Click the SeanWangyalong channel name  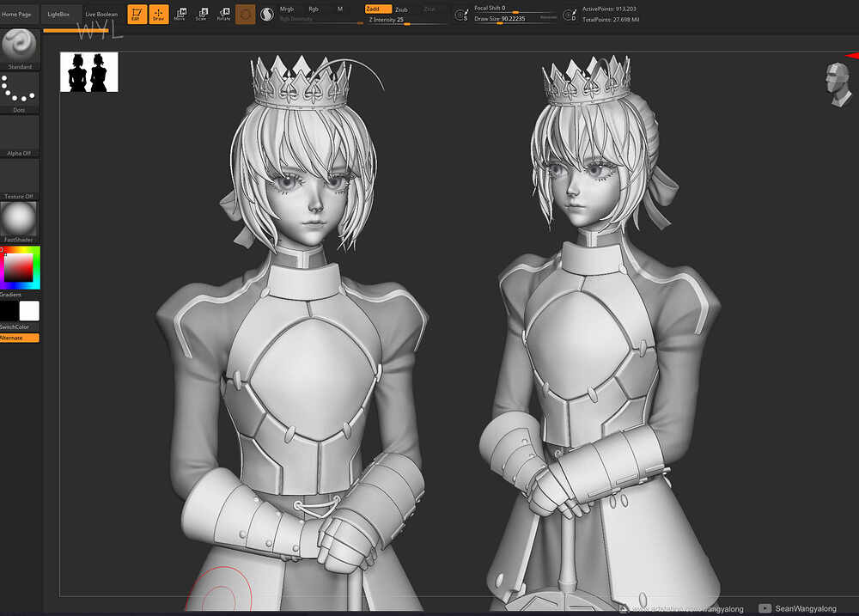coord(806,608)
